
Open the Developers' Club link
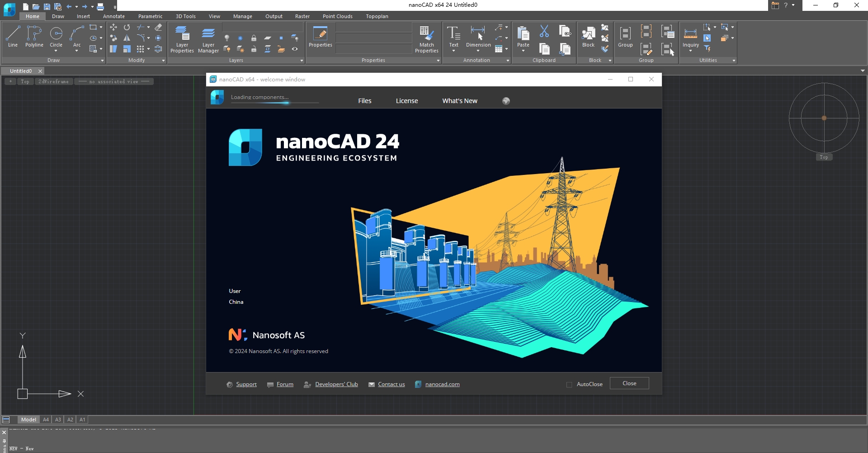tap(336, 384)
